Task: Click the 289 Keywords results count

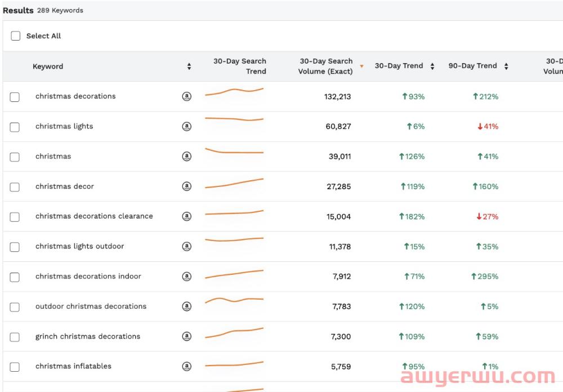Action: tap(60, 11)
